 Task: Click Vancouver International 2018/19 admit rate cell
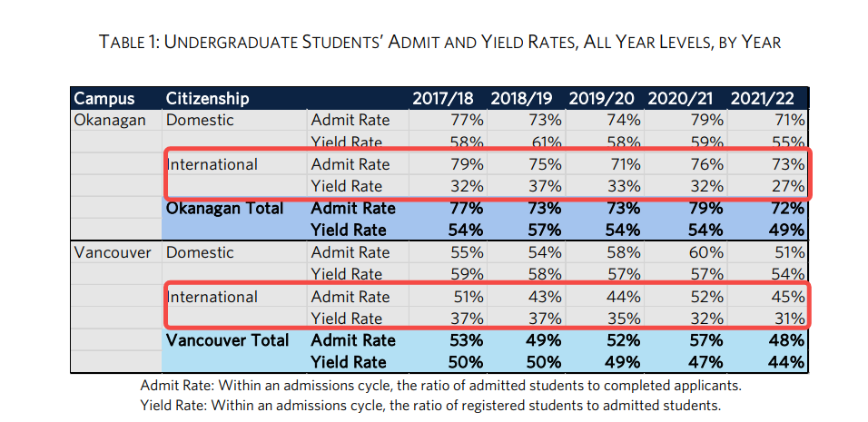click(x=548, y=297)
